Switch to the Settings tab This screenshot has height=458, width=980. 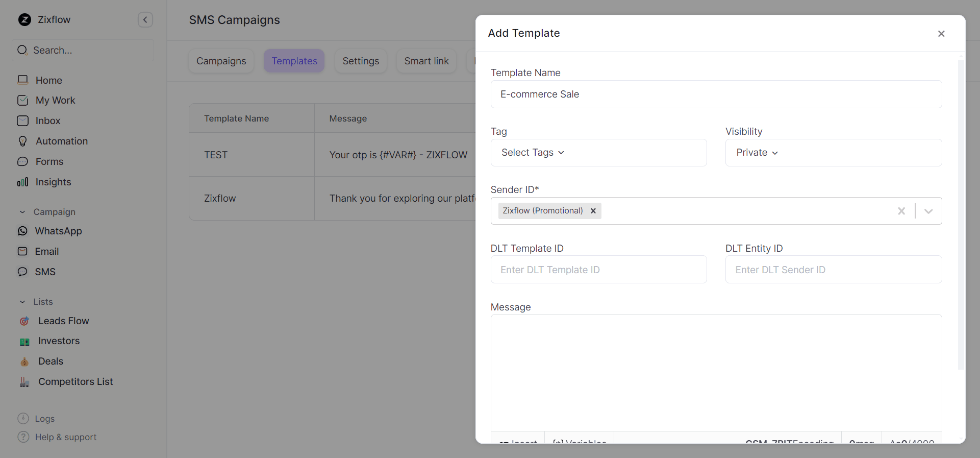[361, 61]
